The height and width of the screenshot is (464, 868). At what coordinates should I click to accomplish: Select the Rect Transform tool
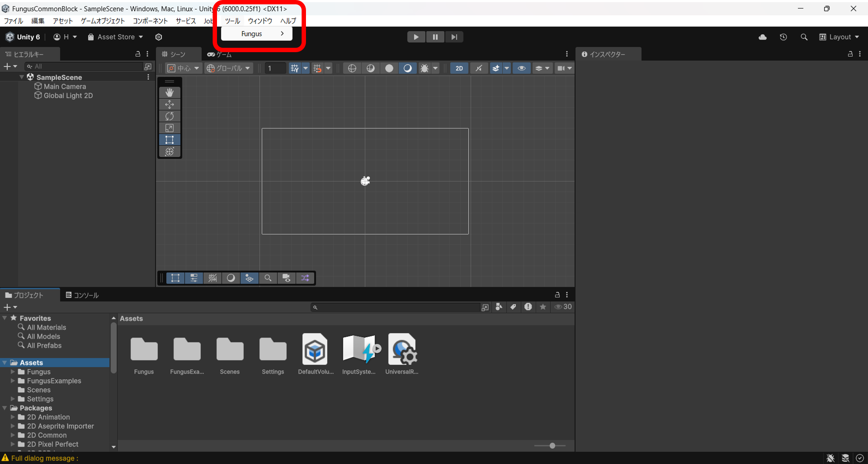point(169,139)
